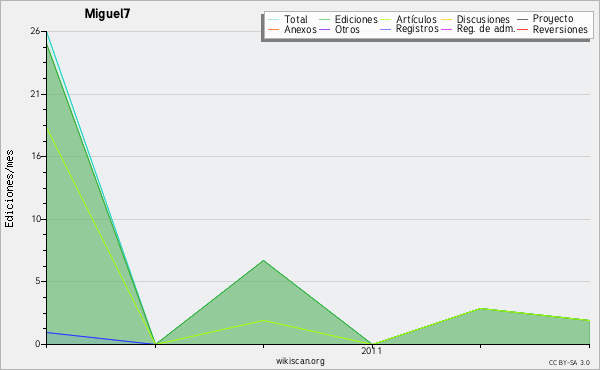The width and height of the screenshot is (600, 370).
Task: Click the Otros legend entry
Action: [x=339, y=29]
